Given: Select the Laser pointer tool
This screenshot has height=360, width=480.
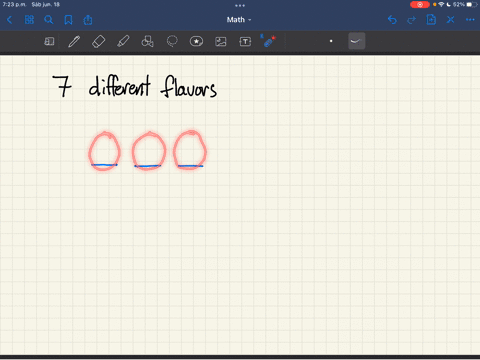Looking at the screenshot, I should [269, 41].
